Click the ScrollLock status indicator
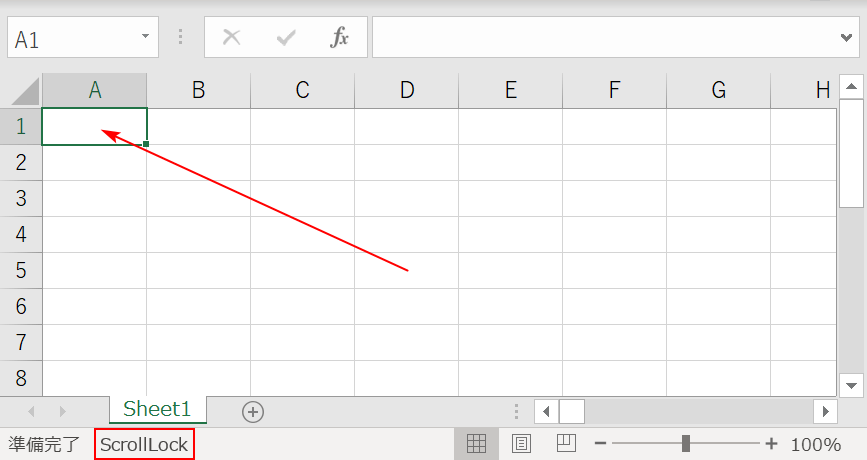Screen dimensions: 867x460 [144, 444]
